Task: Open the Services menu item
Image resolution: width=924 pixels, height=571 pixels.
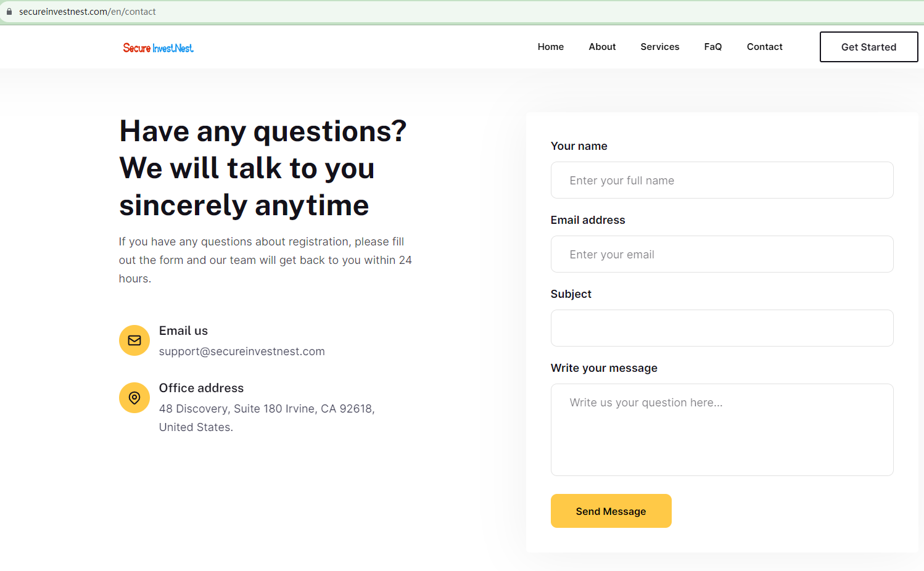Action: pyautogui.click(x=659, y=47)
